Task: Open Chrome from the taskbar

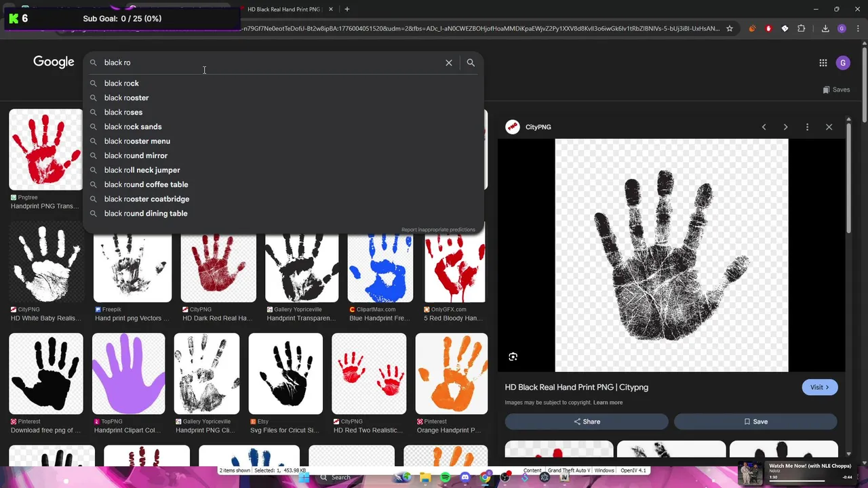Action: tap(485, 477)
